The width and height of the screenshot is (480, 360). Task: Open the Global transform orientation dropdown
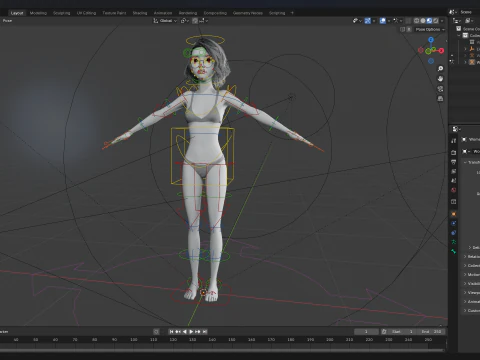[165, 21]
